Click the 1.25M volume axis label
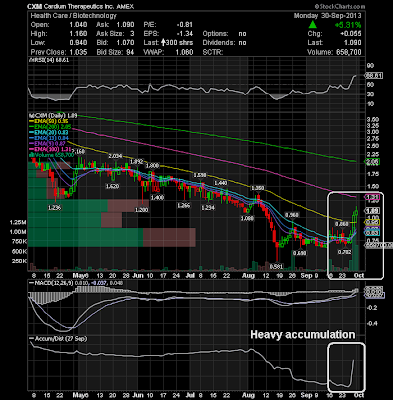The image size is (393, 400). click(18, 222)
